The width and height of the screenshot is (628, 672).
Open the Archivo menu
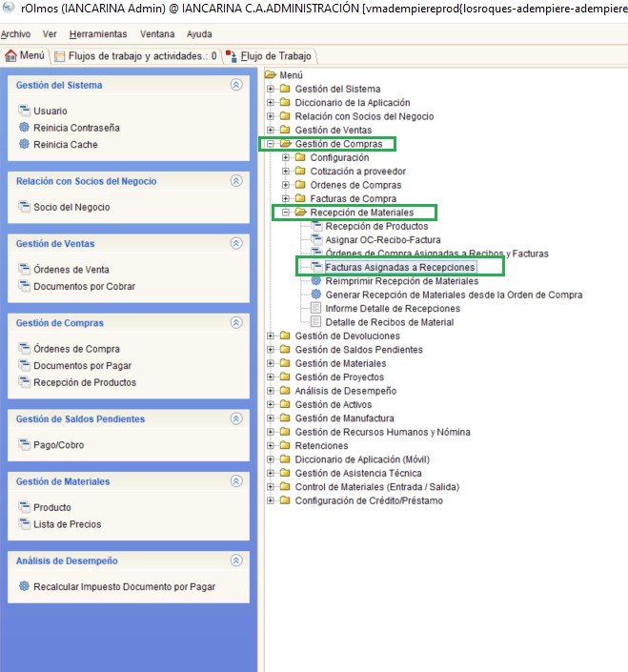(15, 34)
